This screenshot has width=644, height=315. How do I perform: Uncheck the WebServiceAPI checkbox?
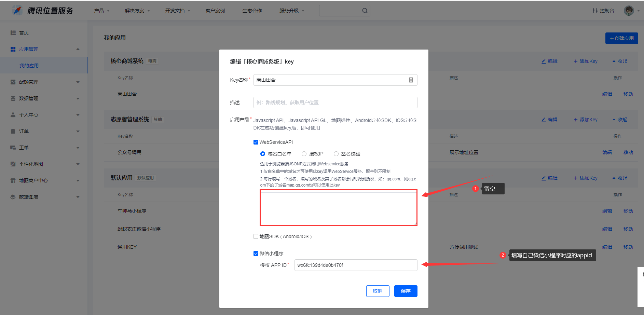coord(256,142)
